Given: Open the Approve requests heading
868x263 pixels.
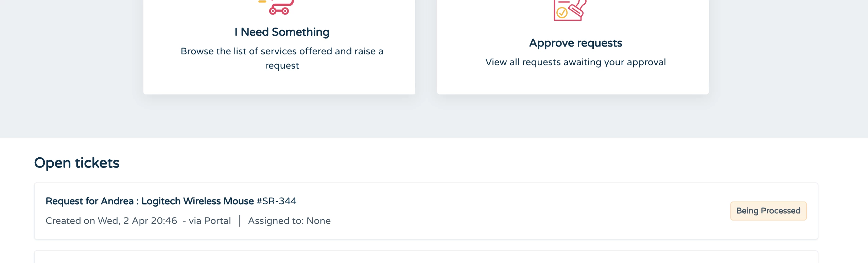Looking at the screenshot, I should click(x=576, y=43).
